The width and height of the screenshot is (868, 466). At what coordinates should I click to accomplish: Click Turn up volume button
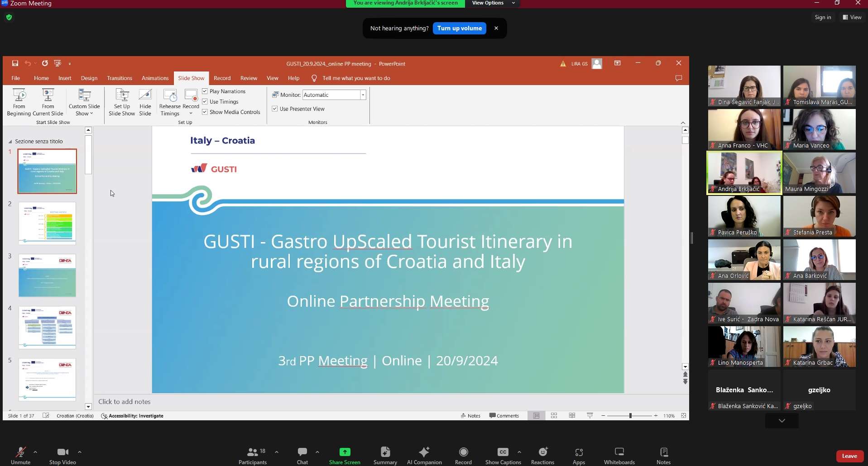460,28
